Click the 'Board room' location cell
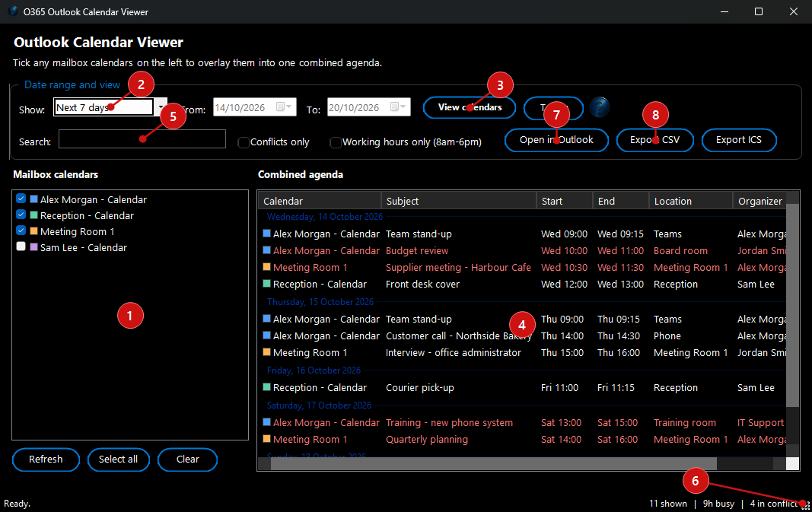 pos(680,250)
